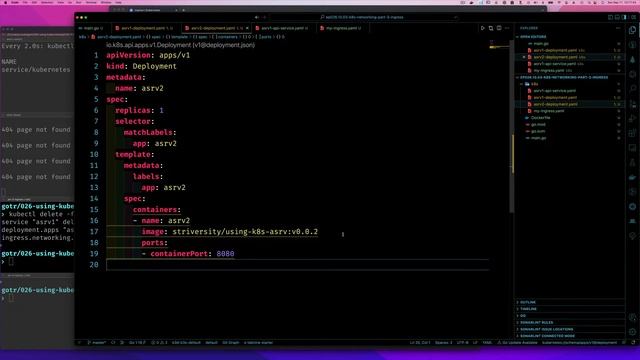Click Spaces: 2 indentation in status bar
The height and width of the screenshot is (360, 640).
[443, 343]
